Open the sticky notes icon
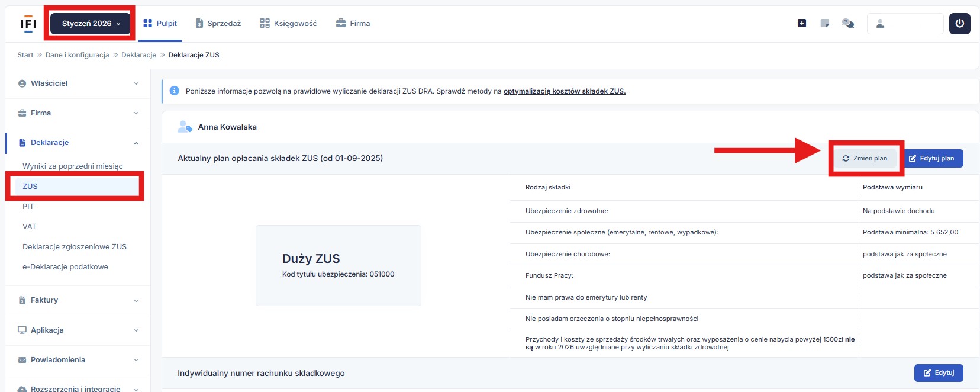 point(825,23)
